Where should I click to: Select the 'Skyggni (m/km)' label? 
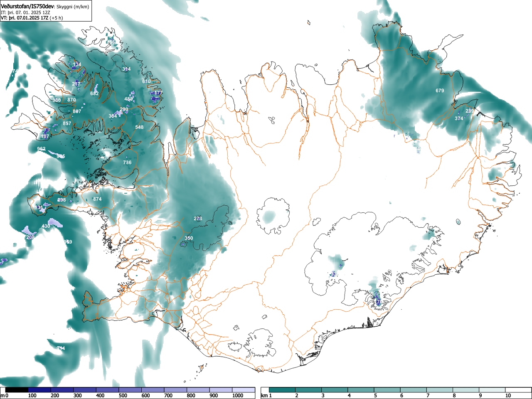72,7
